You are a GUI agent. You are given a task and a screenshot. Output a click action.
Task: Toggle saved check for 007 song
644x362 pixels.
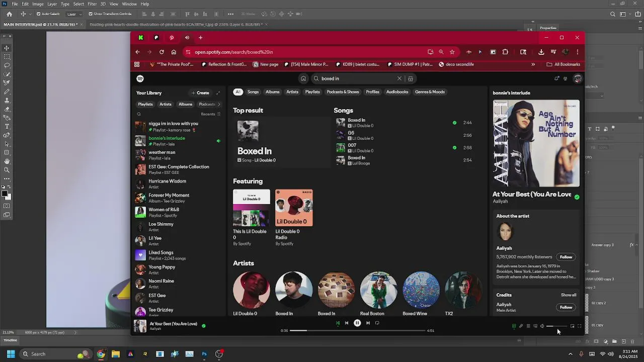454,148
